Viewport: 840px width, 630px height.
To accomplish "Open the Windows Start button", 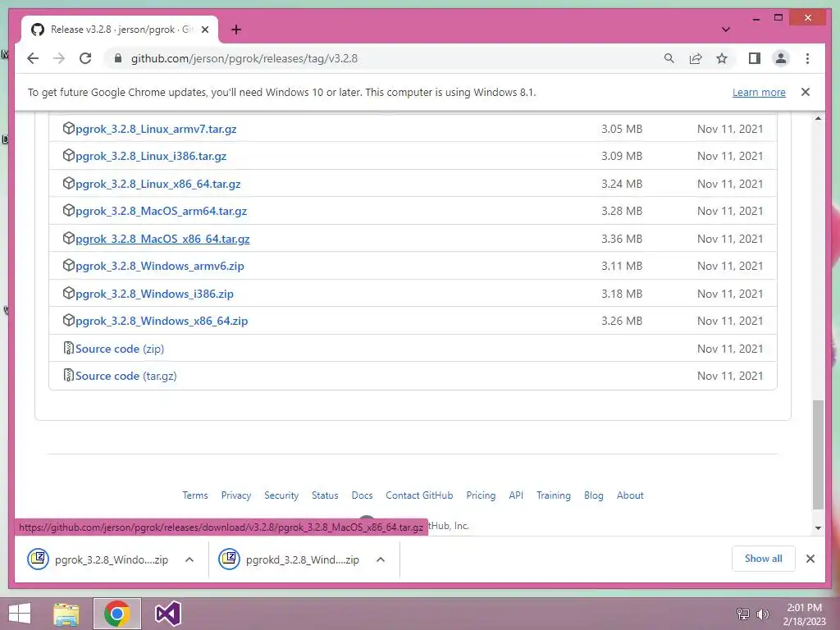I will point(20,614).
